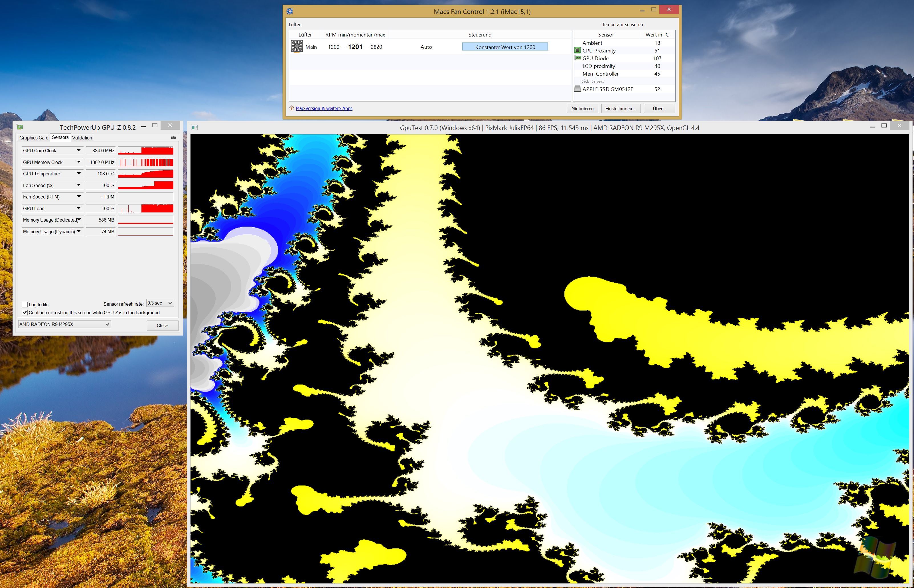The image size is (914, 588).
Task: Open the Sensor refresh rate dropdown
Action: click(160, 303)
